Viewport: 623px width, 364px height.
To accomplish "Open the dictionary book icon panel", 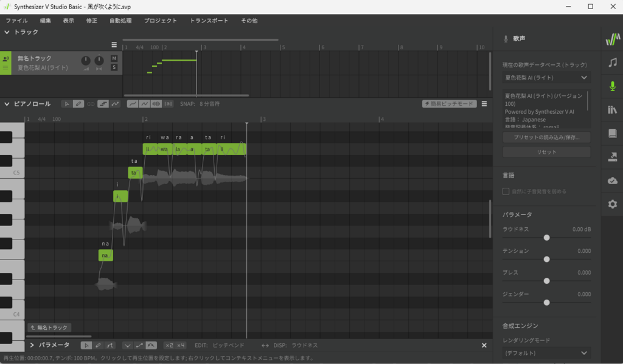I will (612, 133).
